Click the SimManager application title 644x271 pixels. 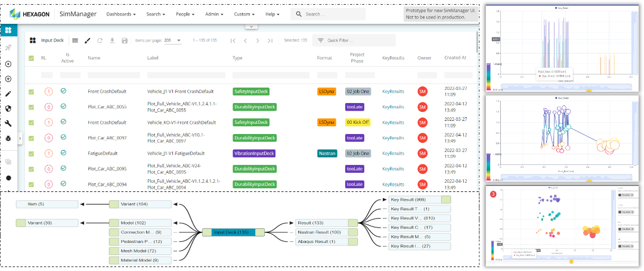coord(78,14)
